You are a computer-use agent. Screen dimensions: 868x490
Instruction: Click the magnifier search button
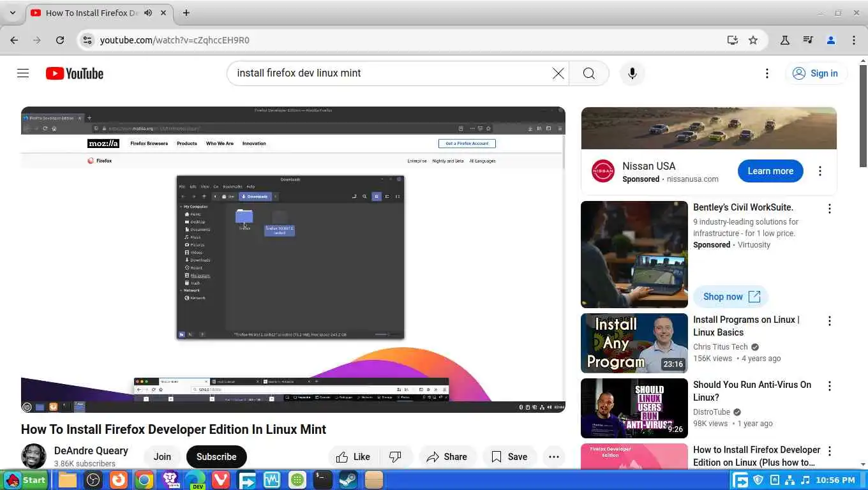coord(589,73)
